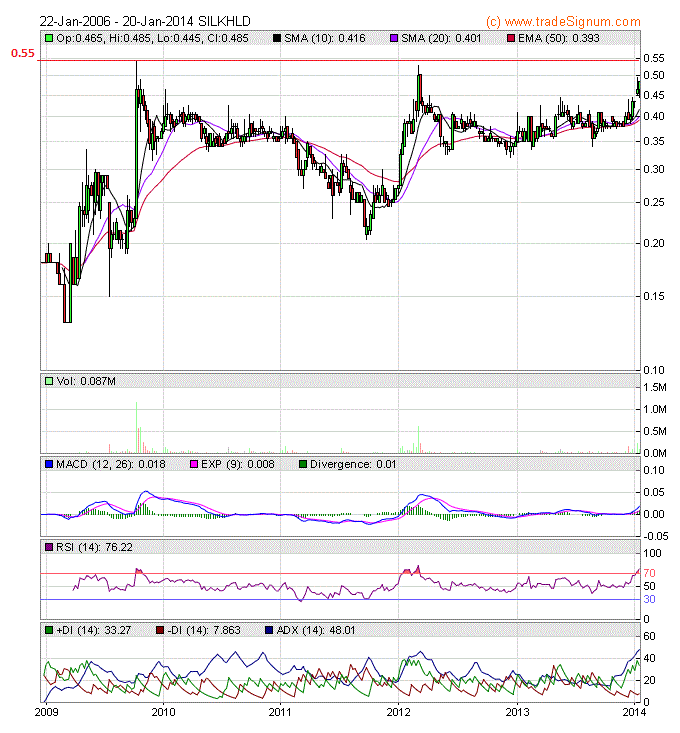Click the navy ADX (14) legend swatch

pos(269,631)
